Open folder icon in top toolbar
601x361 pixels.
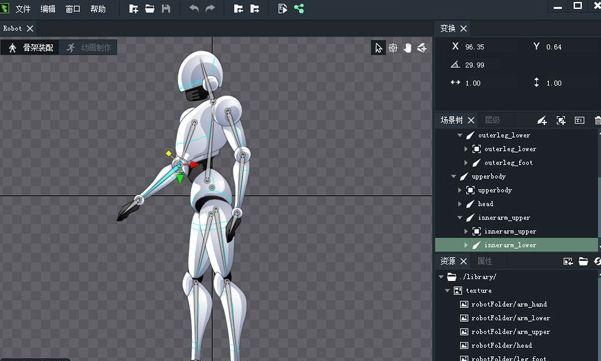[150, 8]
